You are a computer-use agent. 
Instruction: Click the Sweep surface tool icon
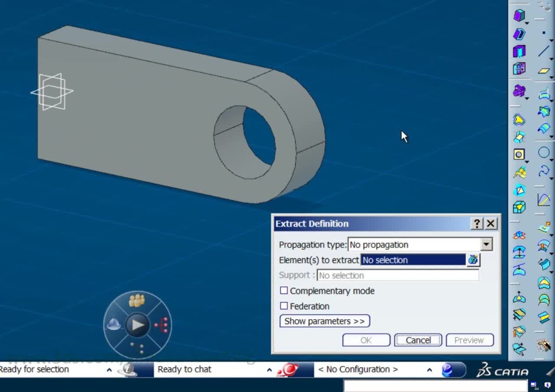click(x=544, y=264)
